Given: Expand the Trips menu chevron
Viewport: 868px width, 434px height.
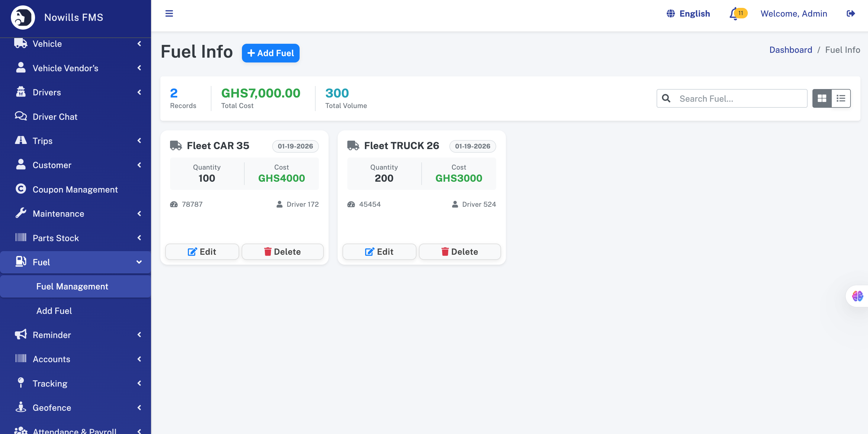Looking at the screenshot, I should point(139,140).
